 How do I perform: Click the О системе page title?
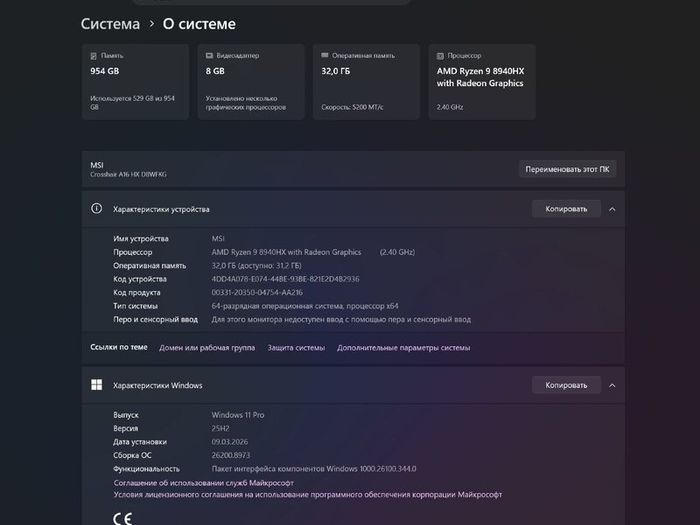[x=199, y=24]
